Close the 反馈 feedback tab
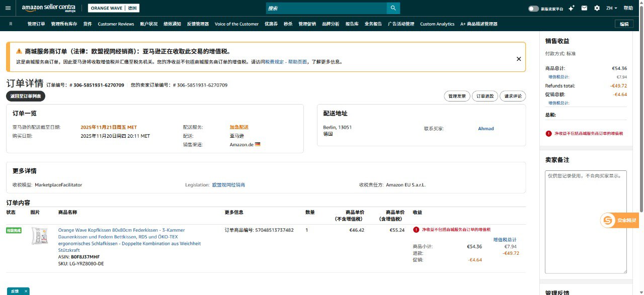The image size is (644, 295). tap(26, 291)
